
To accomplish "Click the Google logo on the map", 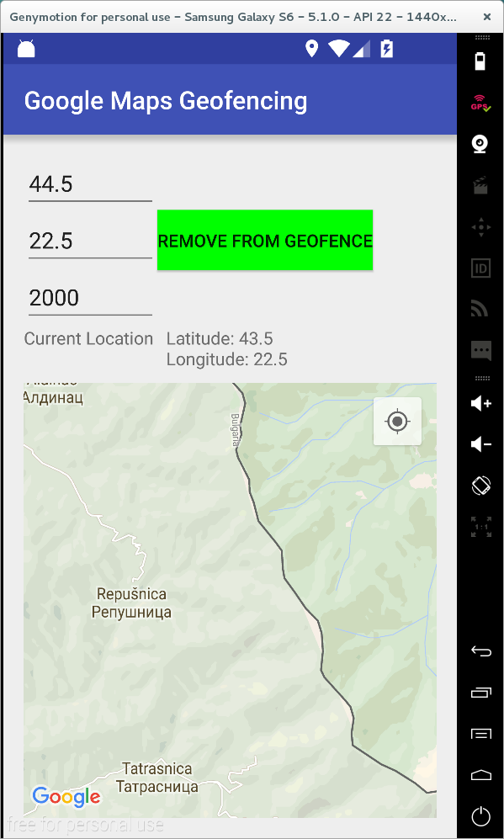I will pyautogui.click(x=66, y=797).
